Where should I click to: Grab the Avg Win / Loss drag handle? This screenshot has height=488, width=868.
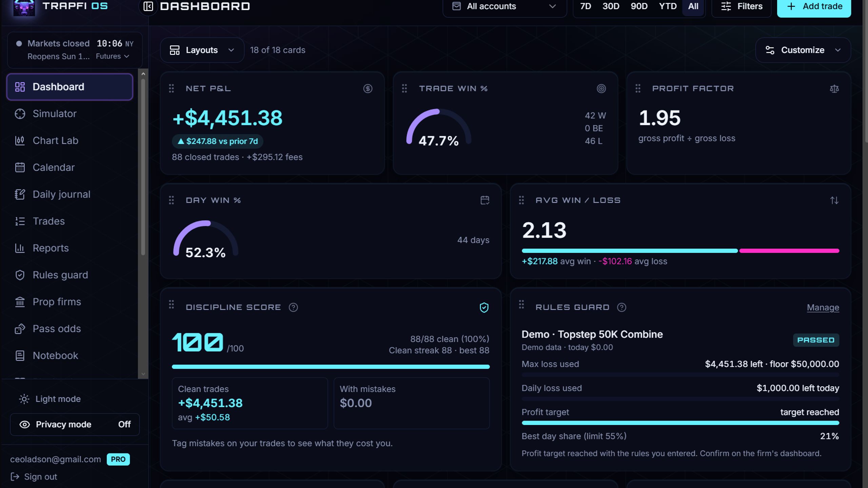pos(521,200)
